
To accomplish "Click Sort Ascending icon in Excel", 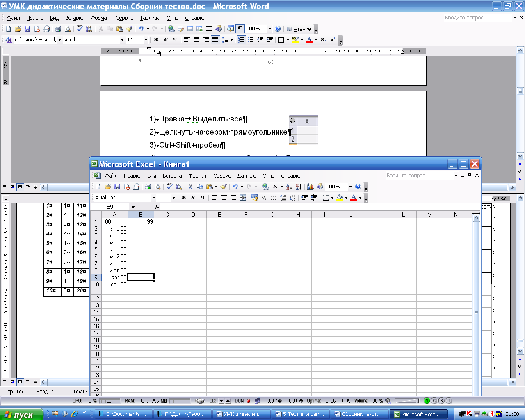I will point(289,187).
